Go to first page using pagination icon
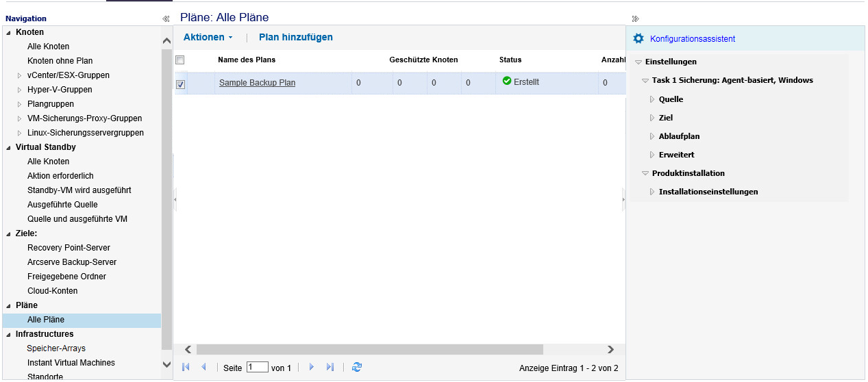Viewport: 868px width, 382px height. pos(186,368)
